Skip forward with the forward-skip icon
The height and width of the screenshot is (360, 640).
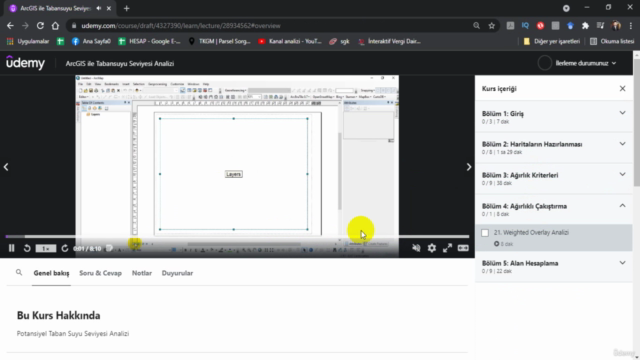pos(64,248)
